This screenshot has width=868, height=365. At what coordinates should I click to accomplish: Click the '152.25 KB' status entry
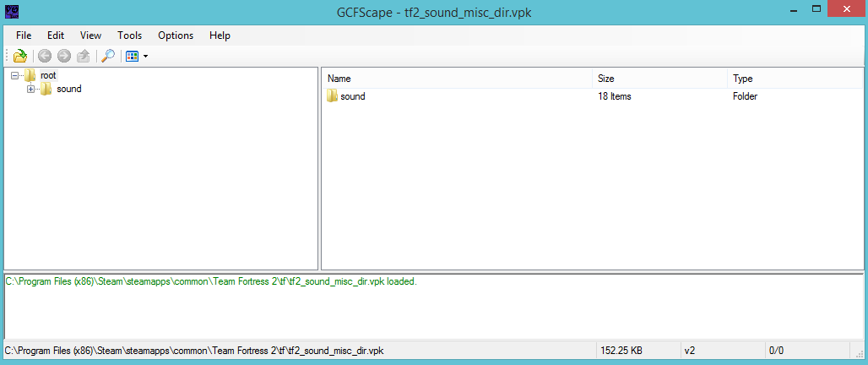[621, 351]
